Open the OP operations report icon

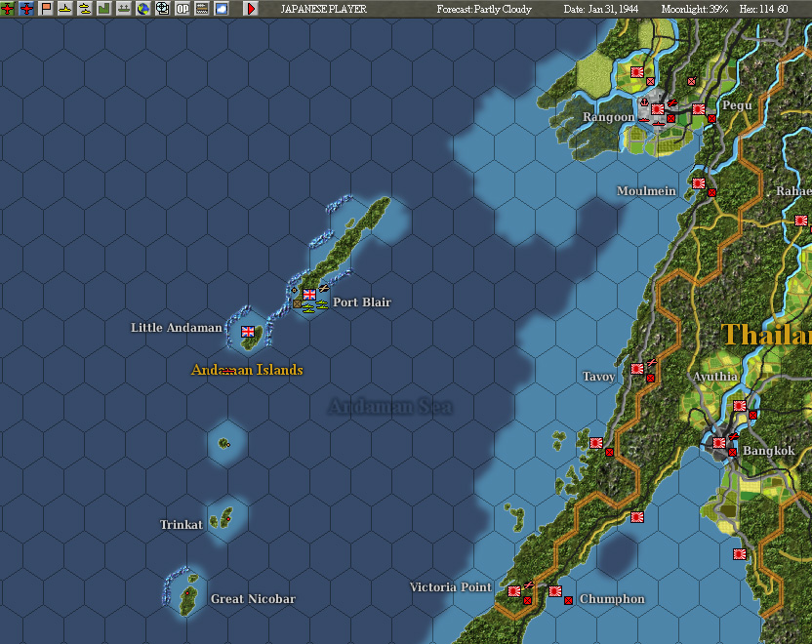point(183,8)
